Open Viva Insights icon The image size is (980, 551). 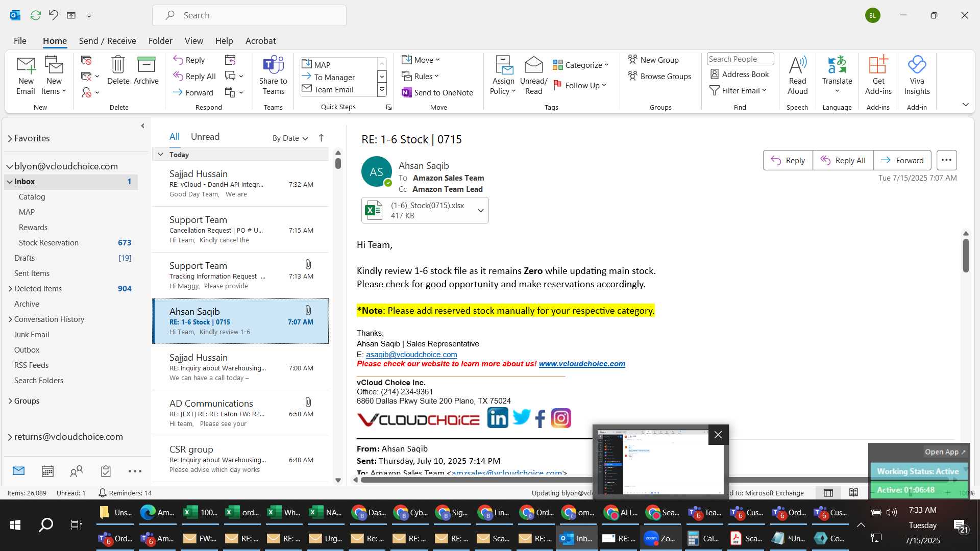tap(917, 65)
